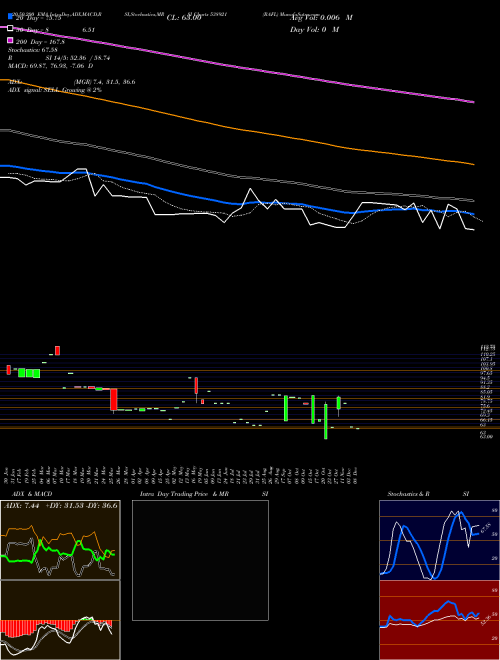500x660 pixels.
Task: Open the red RSI chart thumbnail
Action: [x=439, y=620]
